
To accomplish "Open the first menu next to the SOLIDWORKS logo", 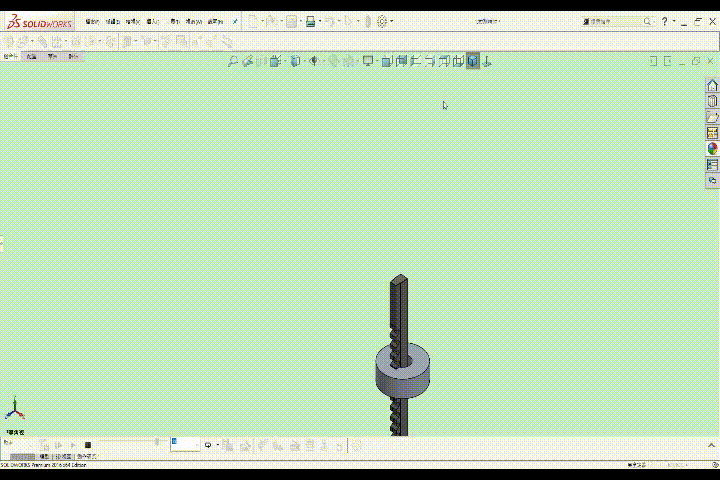I will (x=92, y=22).
